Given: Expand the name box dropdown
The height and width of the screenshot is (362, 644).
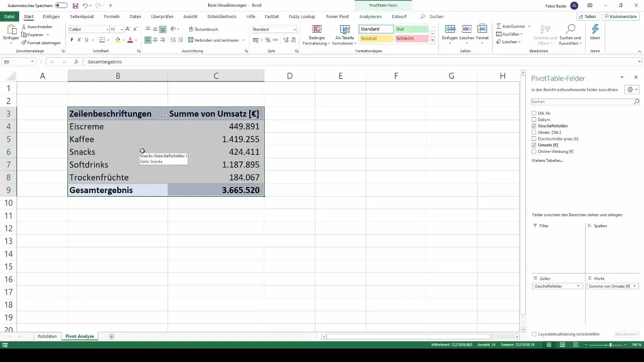Looking at the screenshot, I should (x=32, y=62).
